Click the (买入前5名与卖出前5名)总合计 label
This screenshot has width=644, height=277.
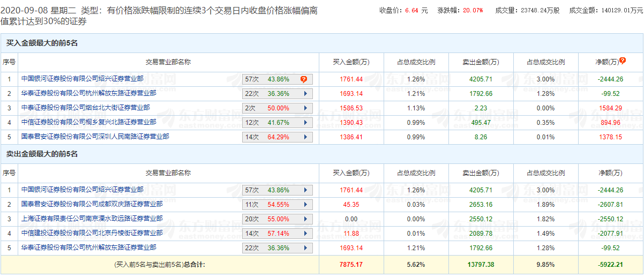[x=160, y=265]
